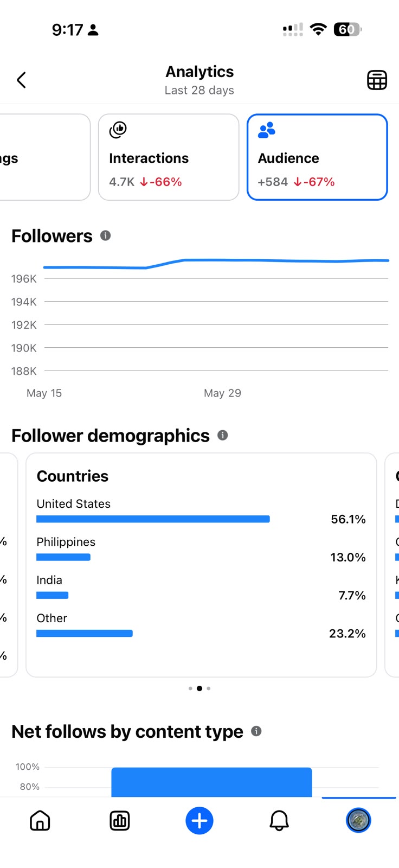Tap the middle active demographics page dot
This screenshot has height=868, width=399.
(x=200, y=688)
